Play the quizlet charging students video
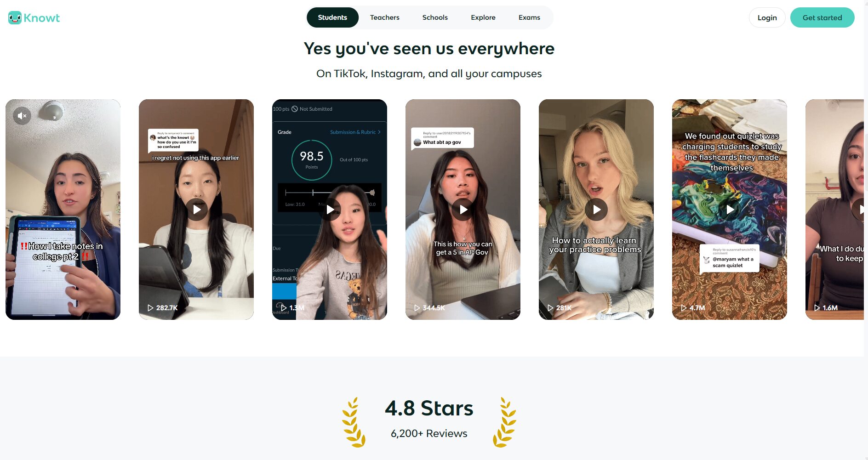 click(730, 210)
